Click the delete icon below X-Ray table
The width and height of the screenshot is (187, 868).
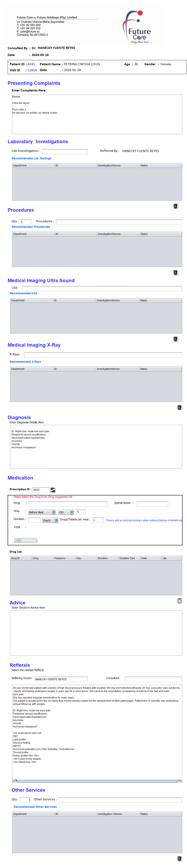coord(179,407)
